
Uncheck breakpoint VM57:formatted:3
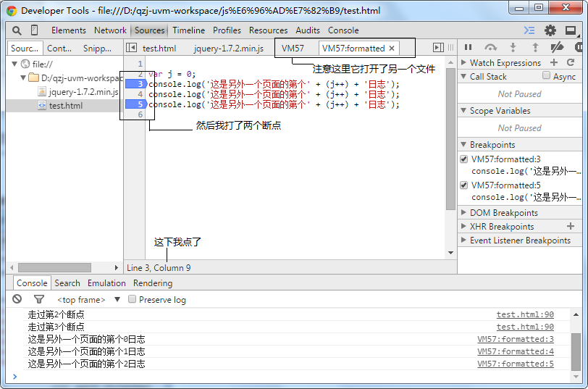point(464,159)
